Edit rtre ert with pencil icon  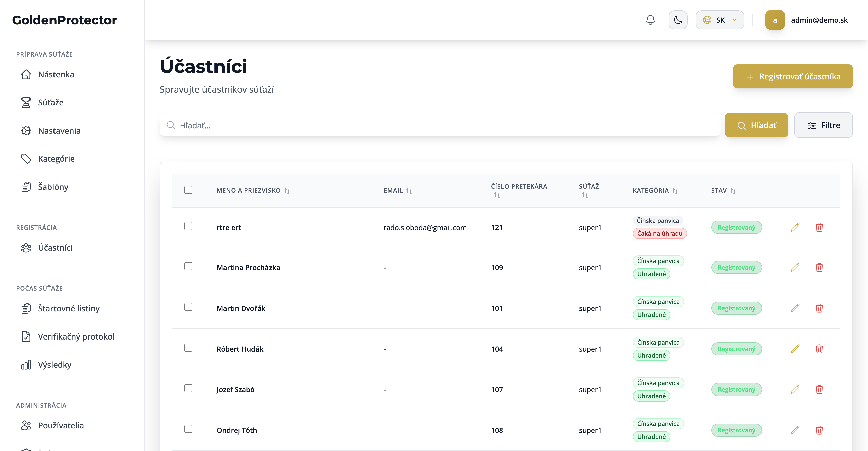pyautogui.click(x=795, y=227)
